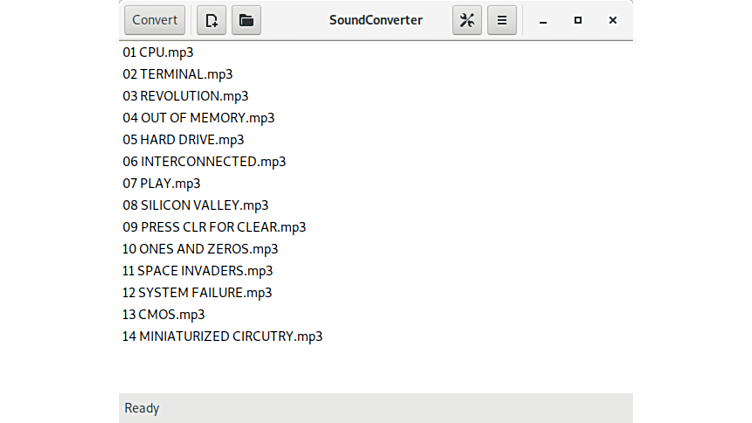Open the Preferences tools icon
The image size is (752, 423).
(x=467, y=20)
